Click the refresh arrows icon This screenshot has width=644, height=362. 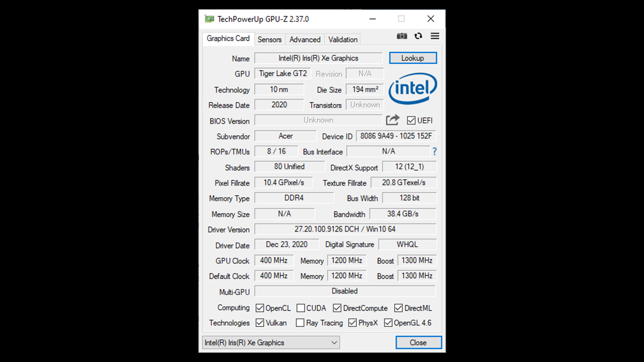pyautogui.click(x=418, y=36)
